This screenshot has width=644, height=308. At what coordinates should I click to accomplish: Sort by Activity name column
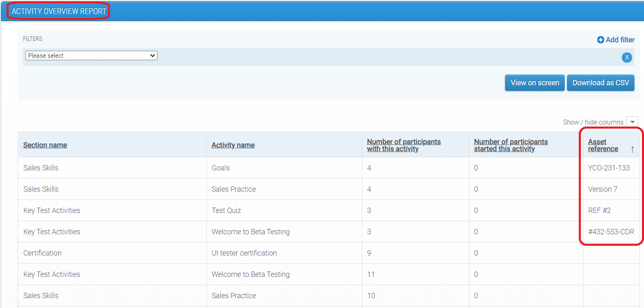[233, 145]
